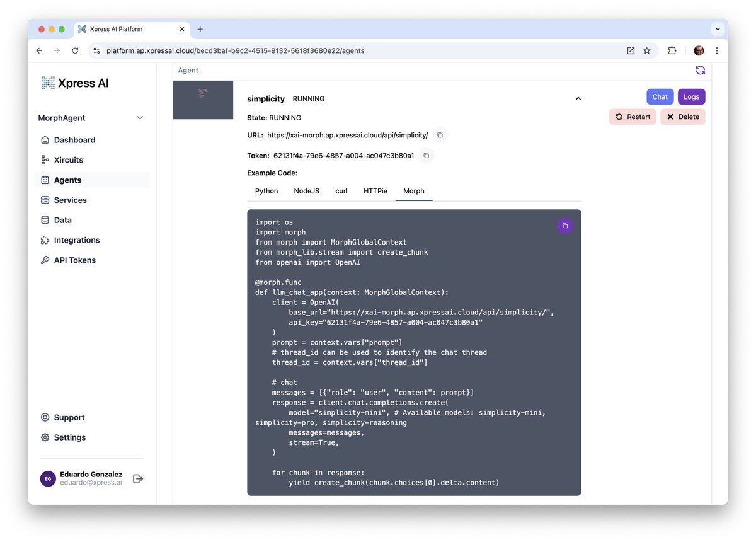This screenshot has width=756, height=542.
Task: Click the browser forward arrow
Action: 57,50
